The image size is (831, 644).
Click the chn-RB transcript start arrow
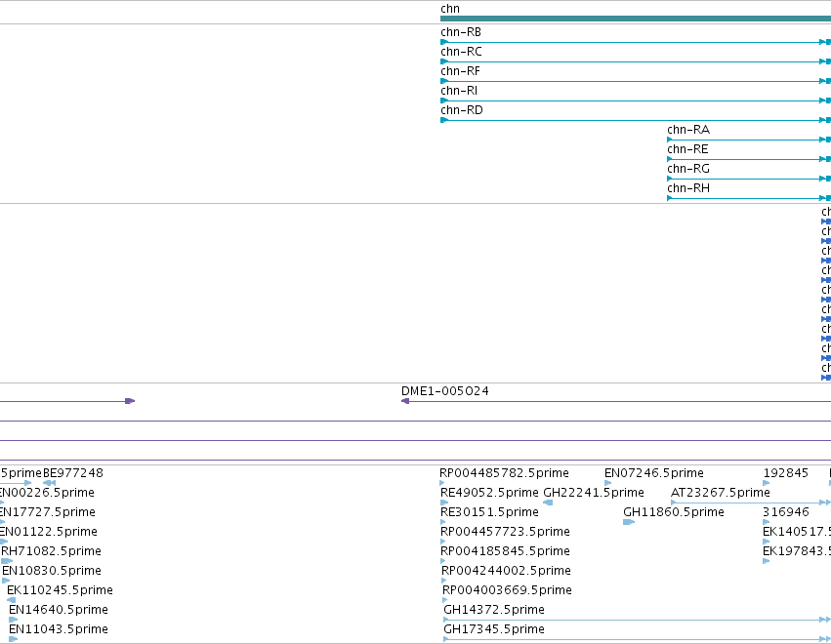point(444,42)
